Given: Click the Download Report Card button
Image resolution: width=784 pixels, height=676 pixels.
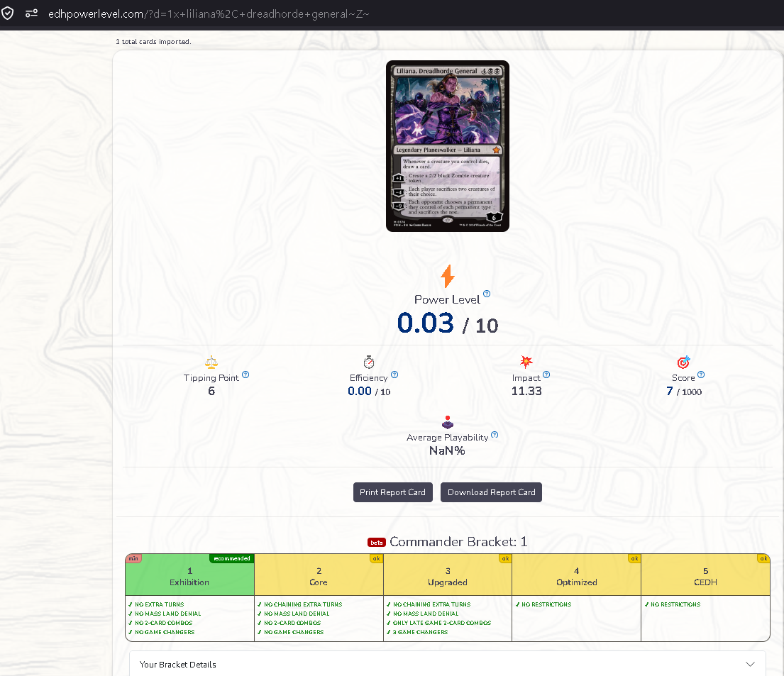Looking at the screenshot, I should pos(491,492).
